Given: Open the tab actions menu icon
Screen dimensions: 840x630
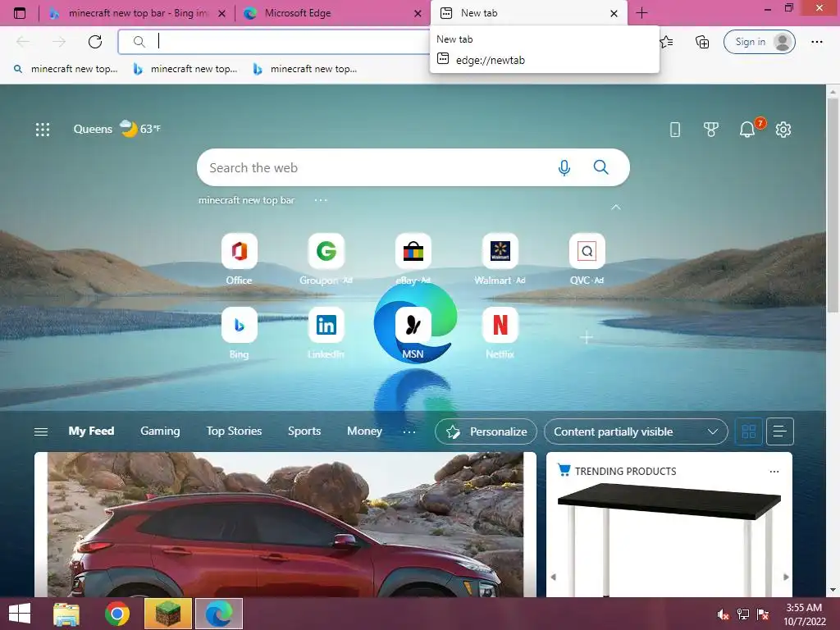Looking at the screenshot, I should [x=20, y=13].
